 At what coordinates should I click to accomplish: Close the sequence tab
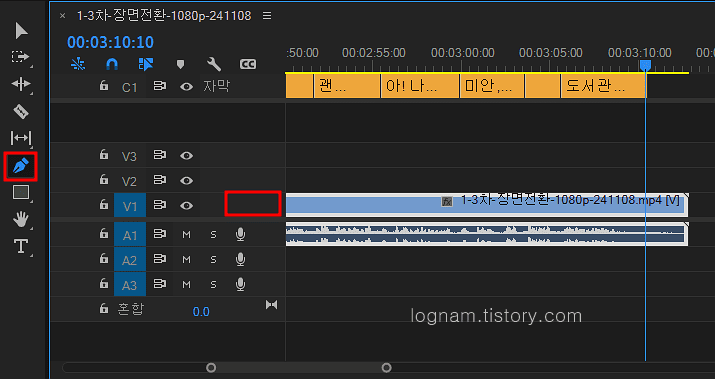(x=62, y=16)
